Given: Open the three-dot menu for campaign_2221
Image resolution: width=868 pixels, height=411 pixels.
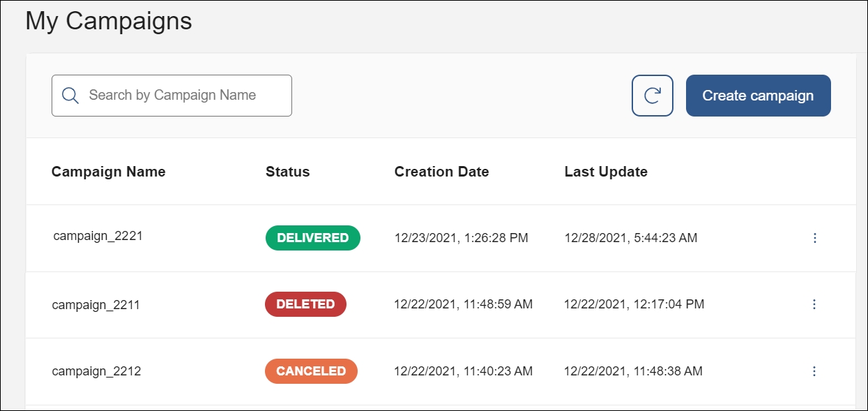Looking at the screenshot, I should click(x=814, y=238).
